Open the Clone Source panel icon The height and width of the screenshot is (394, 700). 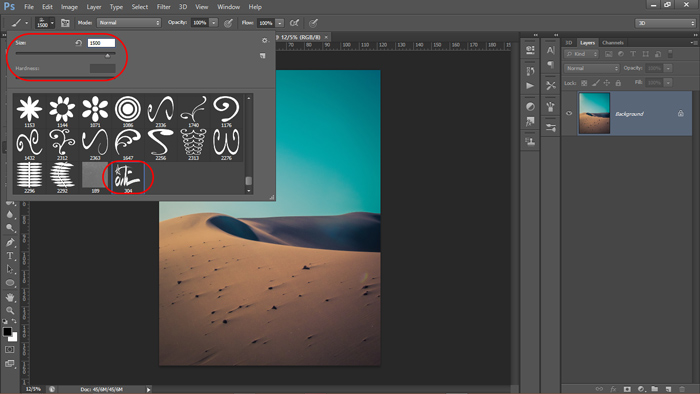530,142
